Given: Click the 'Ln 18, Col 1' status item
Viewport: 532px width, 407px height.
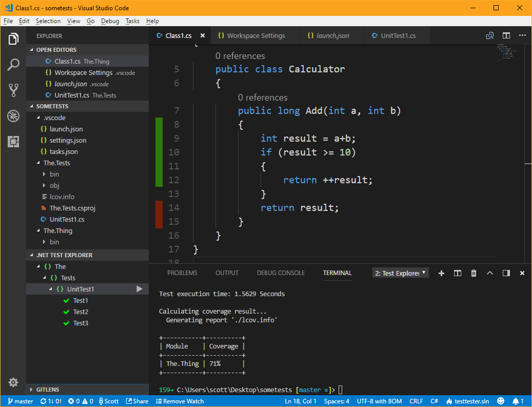Looking at the screenshot, I should [301, 401].
